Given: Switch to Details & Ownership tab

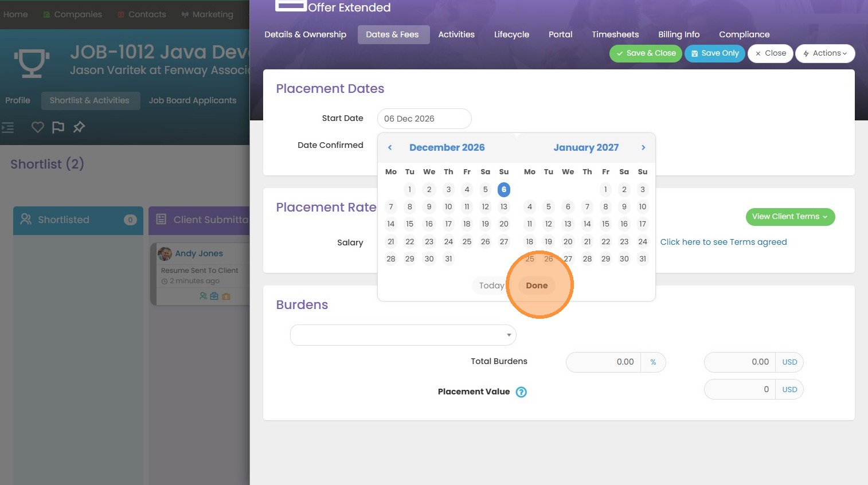Looking at the screenshot, I should 306,34.
